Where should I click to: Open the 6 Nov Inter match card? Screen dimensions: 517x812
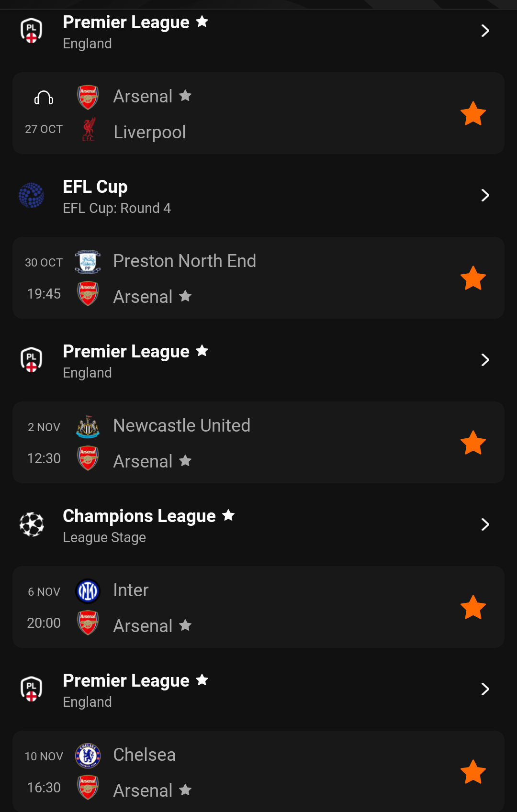click(x=258, y=607)
